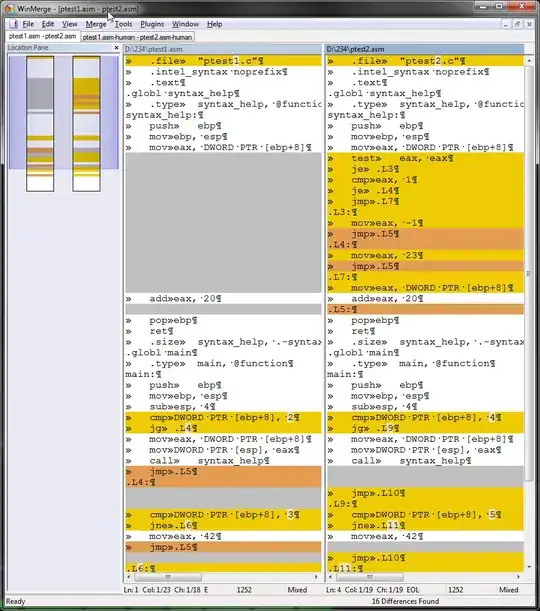Open the Merge menu

point(96,24)
